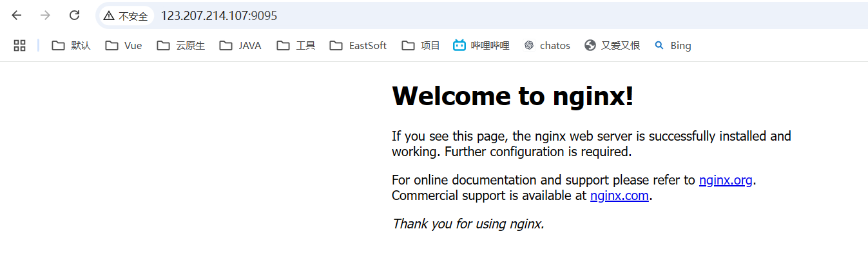Open the JAVA bookmark folder
Image resolution: width=868 pixels, height=260 pixels.
240,45
